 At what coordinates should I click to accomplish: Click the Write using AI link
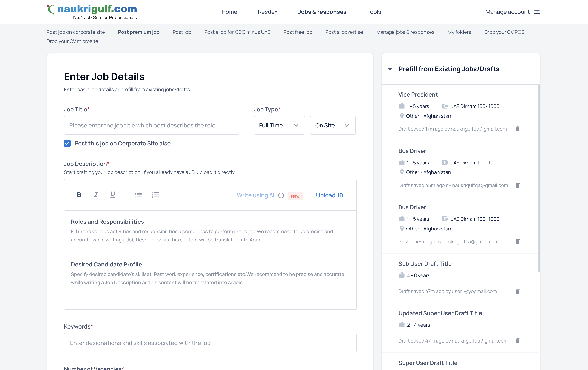coord(255,195)
